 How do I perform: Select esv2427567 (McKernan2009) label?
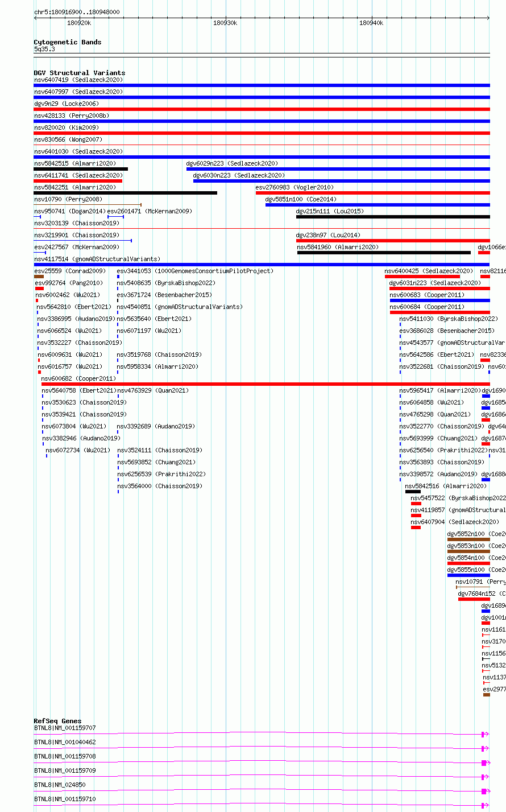coord(77,247)
